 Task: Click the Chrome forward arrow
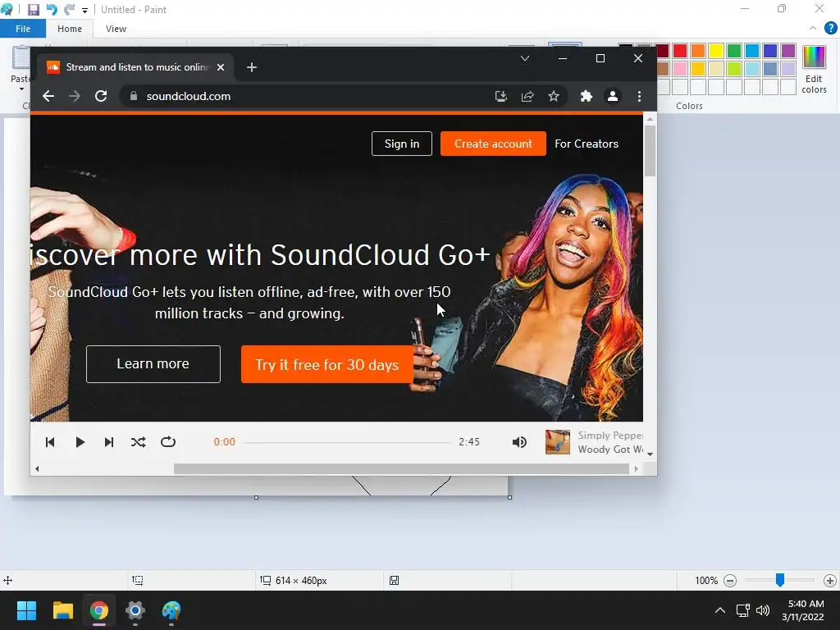click(75, 97)
